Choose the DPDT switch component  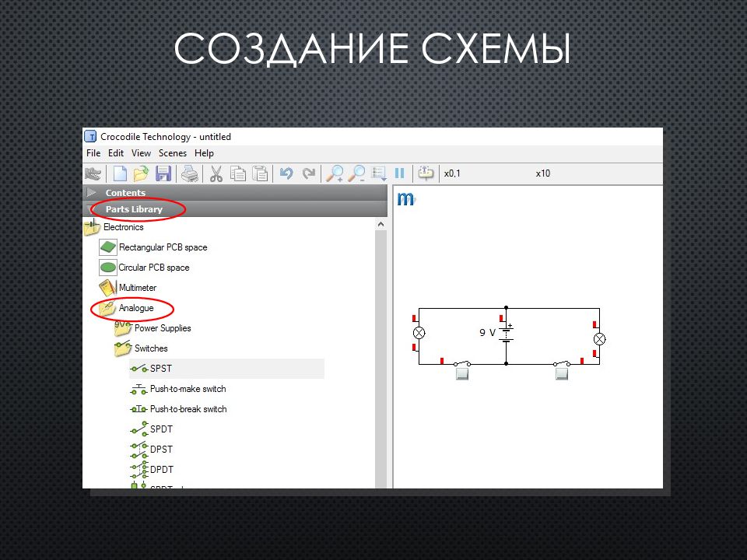tap(160, 469)
